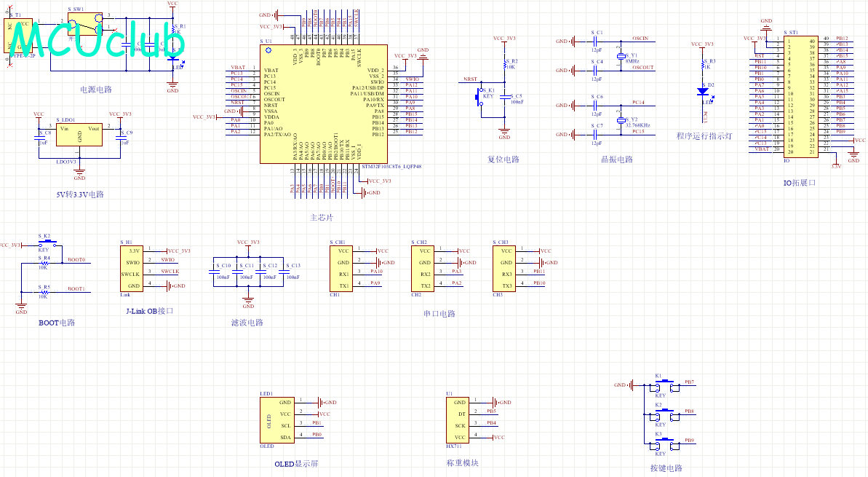Select the S_C8 1uF capacitor
The height and width of the screenshot is (477, 868).
(39, 138)
